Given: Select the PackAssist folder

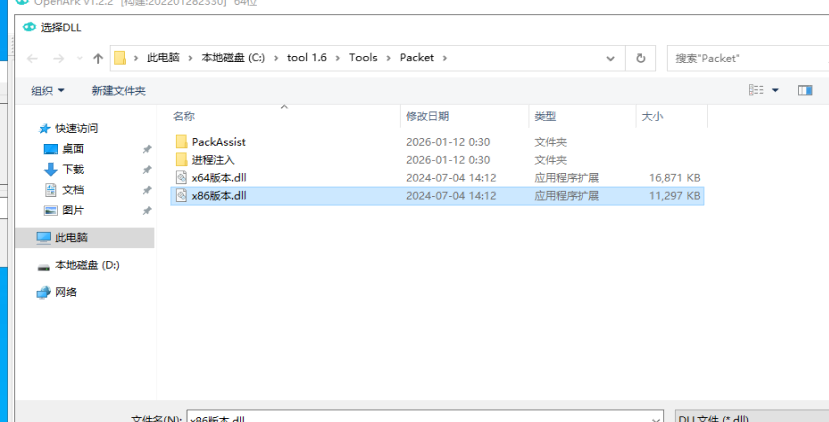Looking at the screenshot, I should (x=218, y=142).
